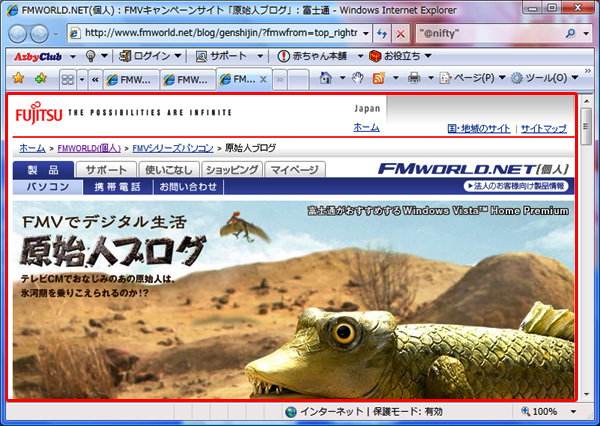
Task: Click the Fujitsu logo
Action: pyautogui.click(x=39, y=113)
